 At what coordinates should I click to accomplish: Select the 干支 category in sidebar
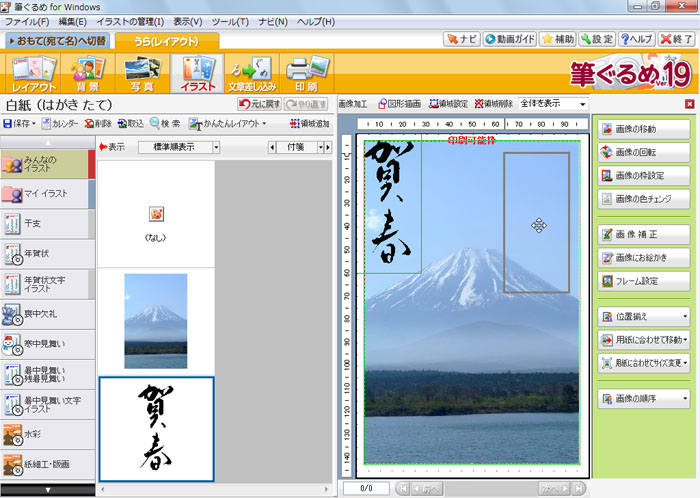pos(47,224)
